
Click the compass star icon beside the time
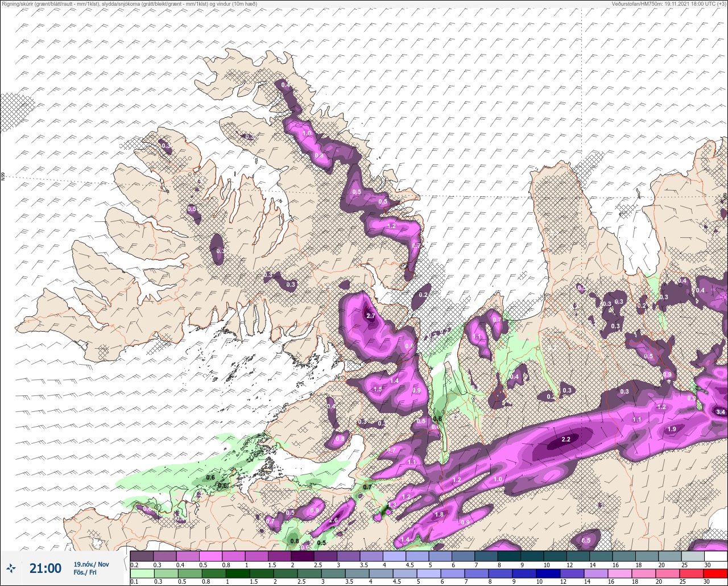(x=11, y=568)
